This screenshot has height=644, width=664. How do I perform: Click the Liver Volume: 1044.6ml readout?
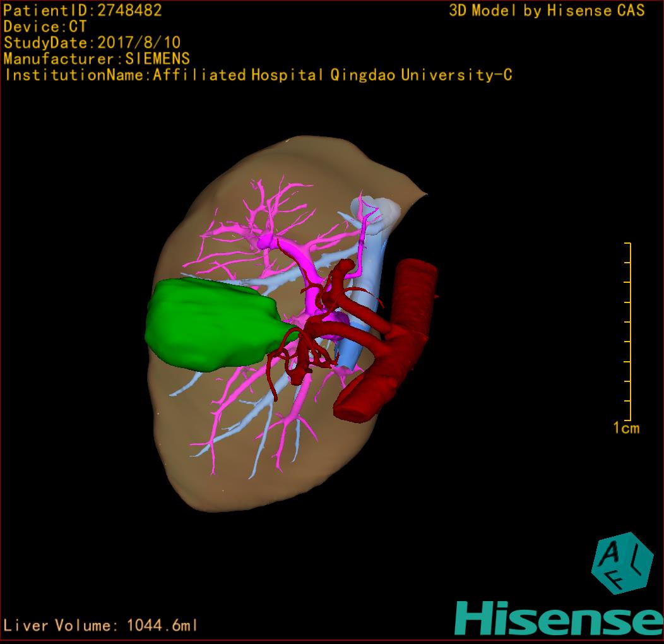(100, 625)
